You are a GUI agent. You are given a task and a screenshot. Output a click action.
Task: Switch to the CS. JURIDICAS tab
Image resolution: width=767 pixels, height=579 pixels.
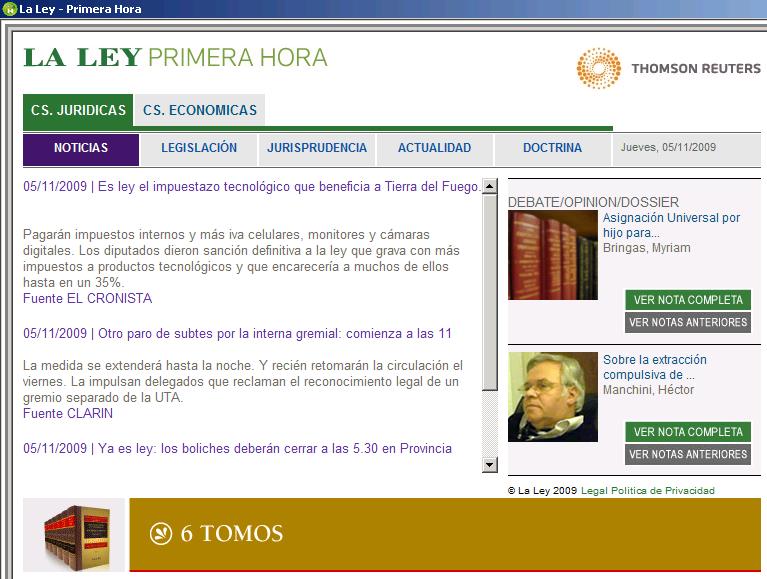(78, 110)
